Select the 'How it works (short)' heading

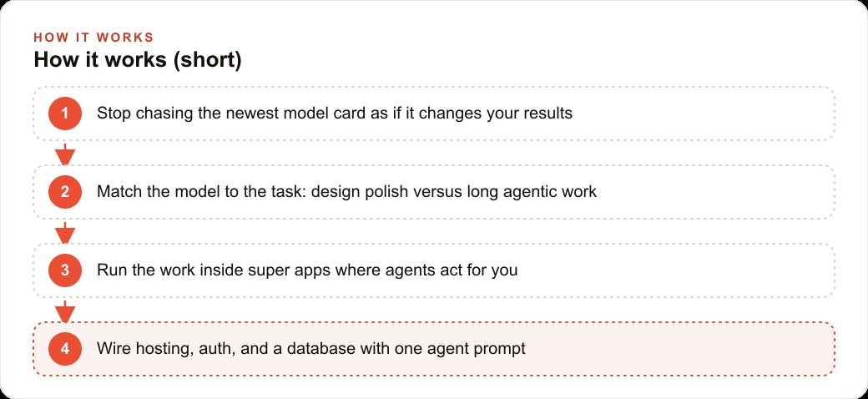(x=137, y=60)
